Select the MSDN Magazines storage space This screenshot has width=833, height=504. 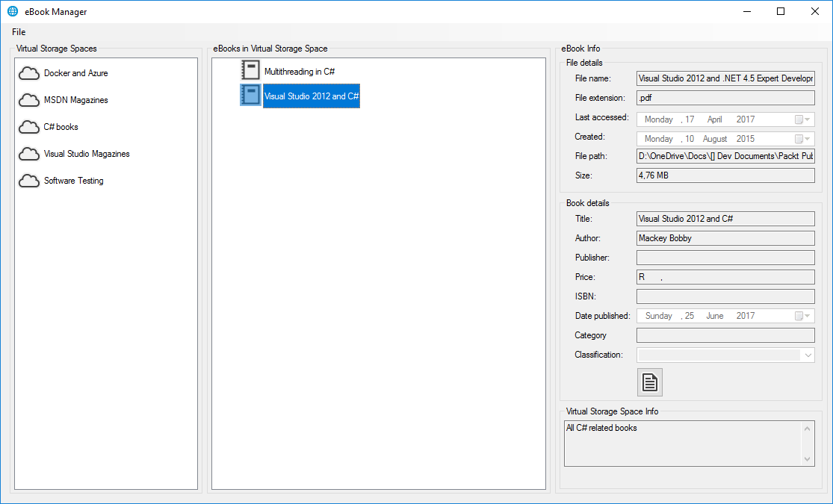76,100
